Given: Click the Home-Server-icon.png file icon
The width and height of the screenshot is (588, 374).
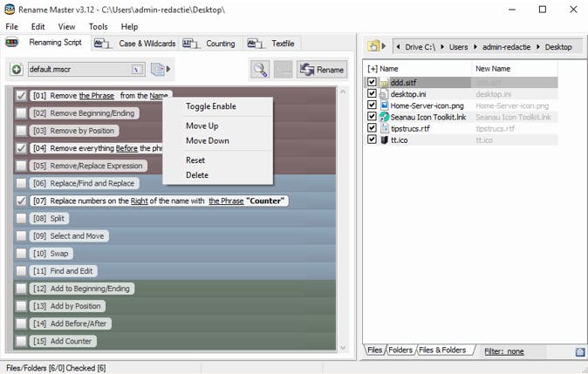Looking at the screenshot, I should click(384, 105).
